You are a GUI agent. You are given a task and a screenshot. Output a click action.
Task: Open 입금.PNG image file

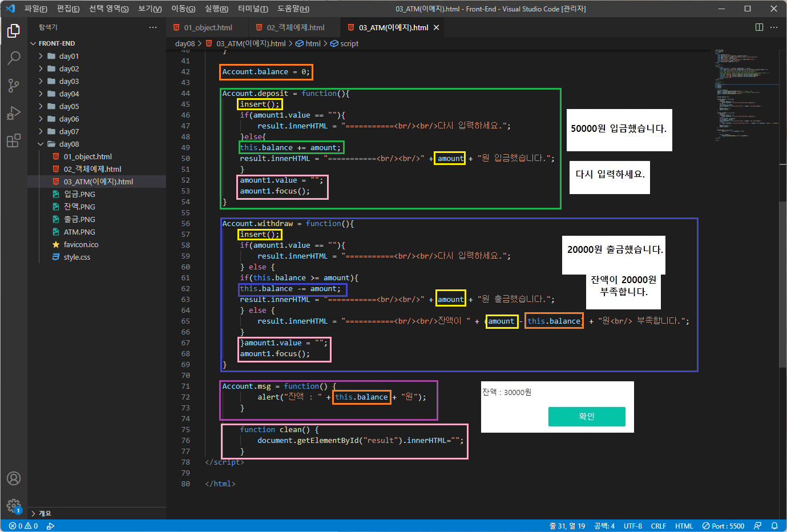[x=79, y=194]
